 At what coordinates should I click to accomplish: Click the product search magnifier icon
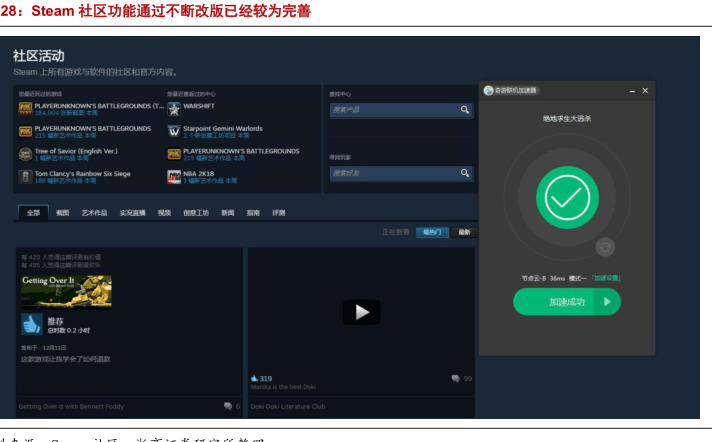pos(465,109)
